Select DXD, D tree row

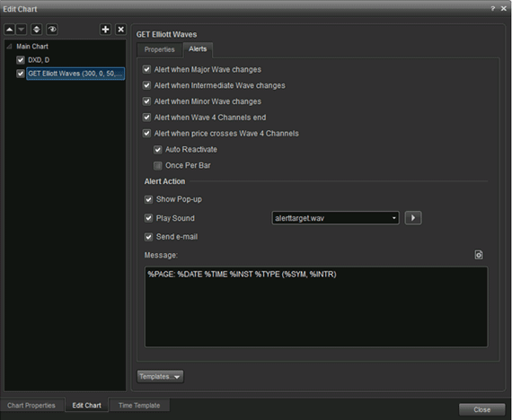pyautogui.click(x=39, y=60)
